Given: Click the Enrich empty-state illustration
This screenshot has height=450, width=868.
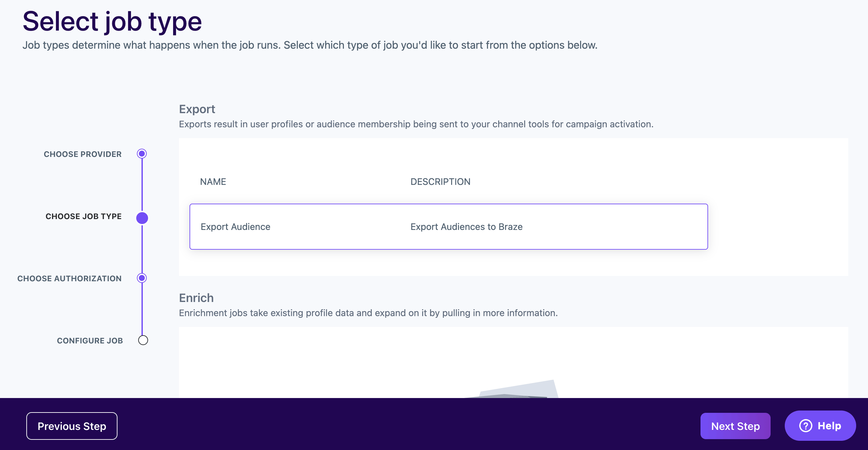Looking at the screenshot, I should [516, 389].
